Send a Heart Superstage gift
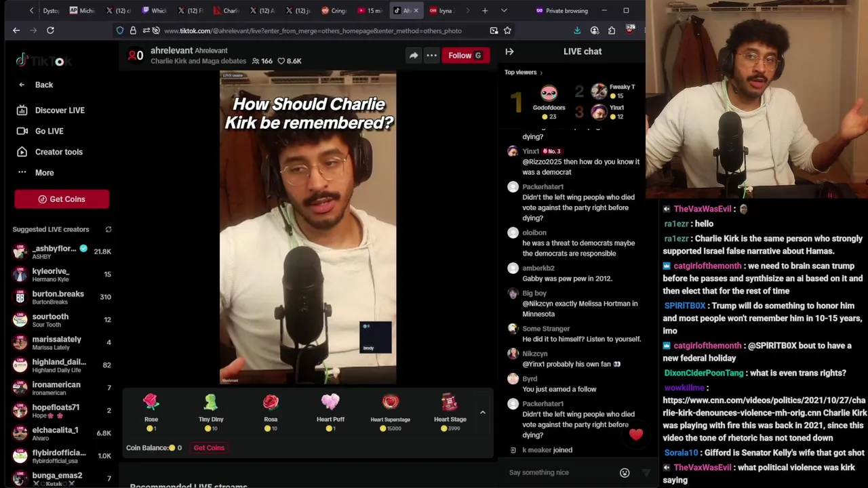Viewport: 868px width, 488px height. [390, 412]
